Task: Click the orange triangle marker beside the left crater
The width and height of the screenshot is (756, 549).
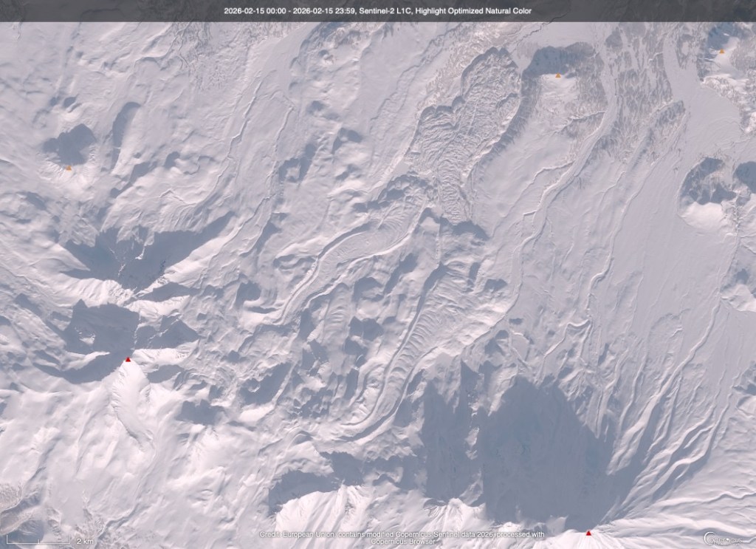Action: click(x=69, y=168)
